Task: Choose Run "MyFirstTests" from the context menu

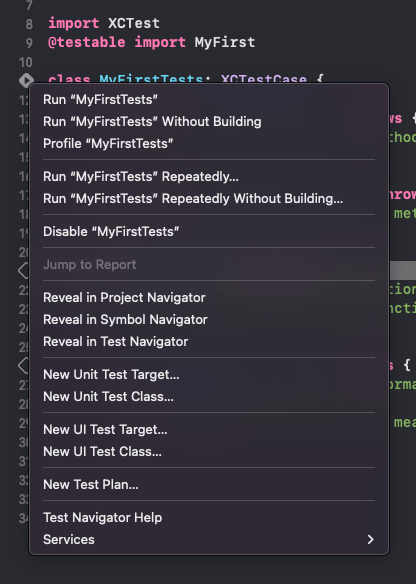Action: click(x=209, y=100)
